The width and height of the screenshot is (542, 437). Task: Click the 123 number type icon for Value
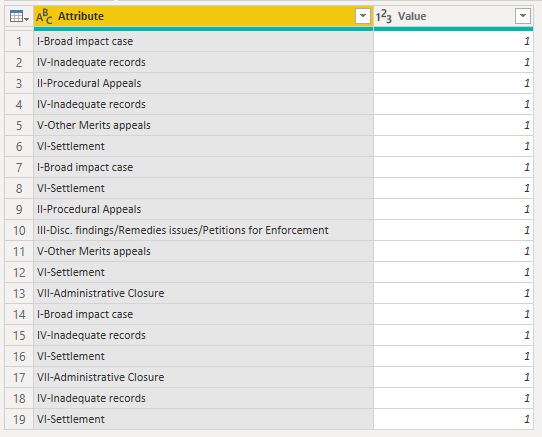coord(384,16)
